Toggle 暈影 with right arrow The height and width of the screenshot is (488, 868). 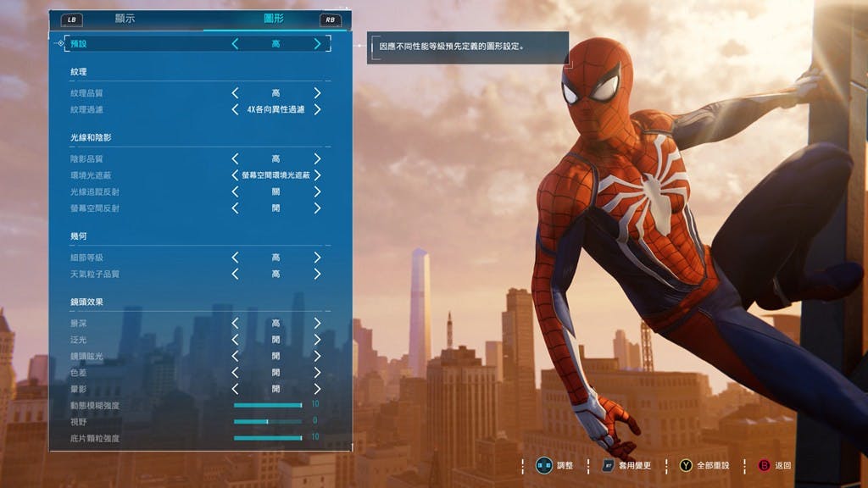317,389
